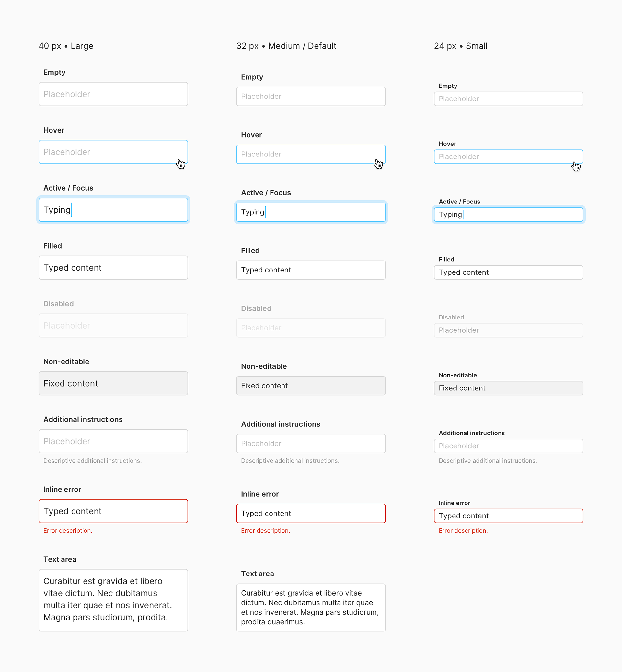This screenshot has width=622, height=672.
Task: Click the Medium column 'Filled' label
Action: point(250,251)
